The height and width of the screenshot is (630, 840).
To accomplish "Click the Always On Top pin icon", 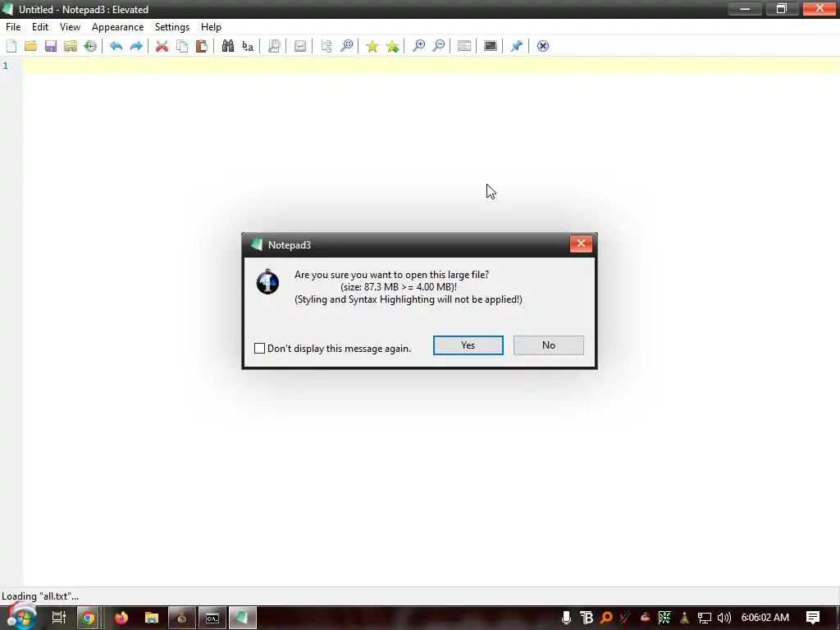I will (x=517, y=46).
